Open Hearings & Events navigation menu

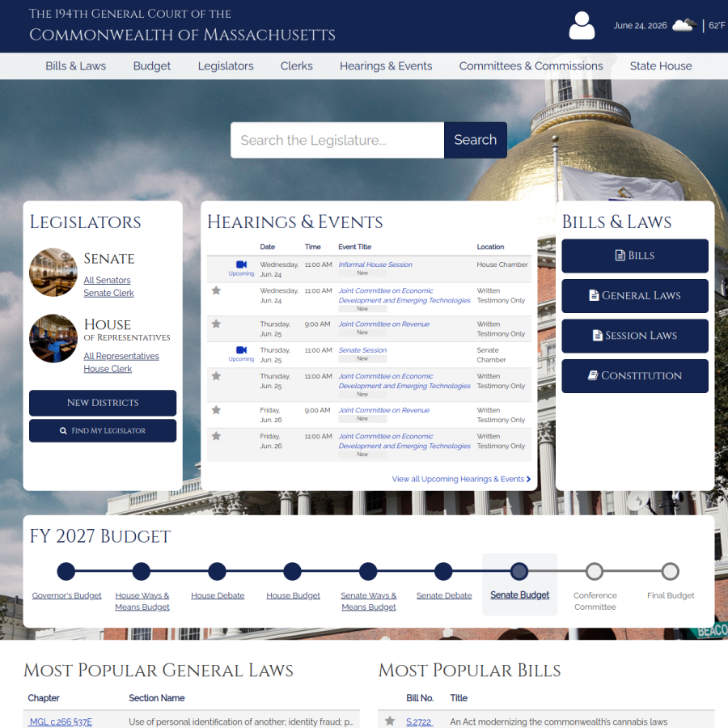point(386,66)
